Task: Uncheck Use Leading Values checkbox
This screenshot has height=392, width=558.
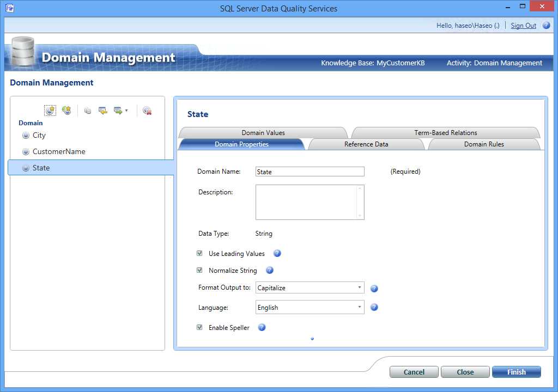Action: [x=199, y=253]
